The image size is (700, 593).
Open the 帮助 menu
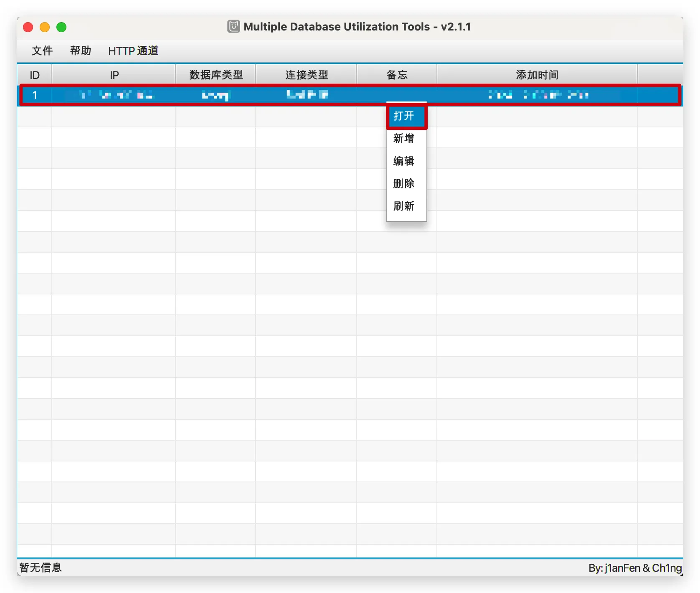click(80, 51)
